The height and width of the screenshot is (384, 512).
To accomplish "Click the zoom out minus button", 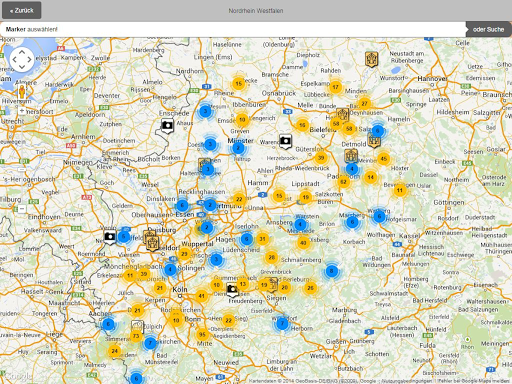I will (22, 209).
